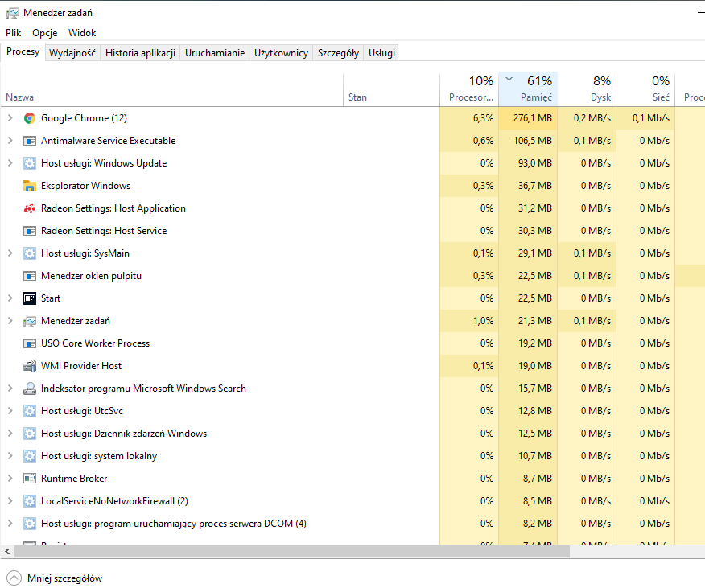Viewport: 705px width, 588px height.
Task: Click the DCOM server host gear icon
Action: 30,524
